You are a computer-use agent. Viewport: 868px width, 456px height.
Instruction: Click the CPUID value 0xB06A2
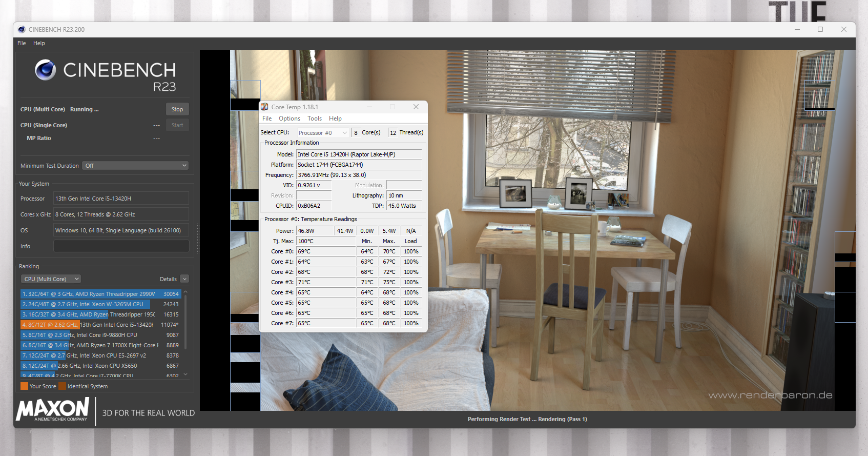(x=314, y=206)
